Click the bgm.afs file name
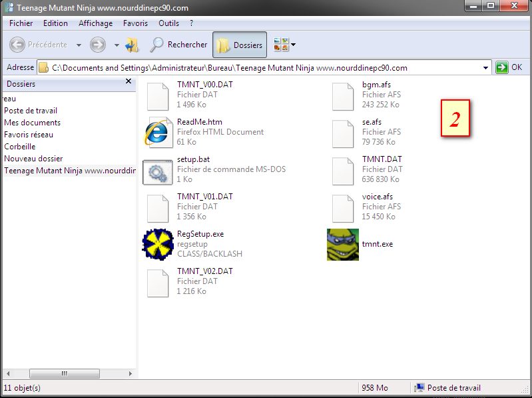Image resolution: width=532 pixels, height=398 pixels. pos(376,85)
